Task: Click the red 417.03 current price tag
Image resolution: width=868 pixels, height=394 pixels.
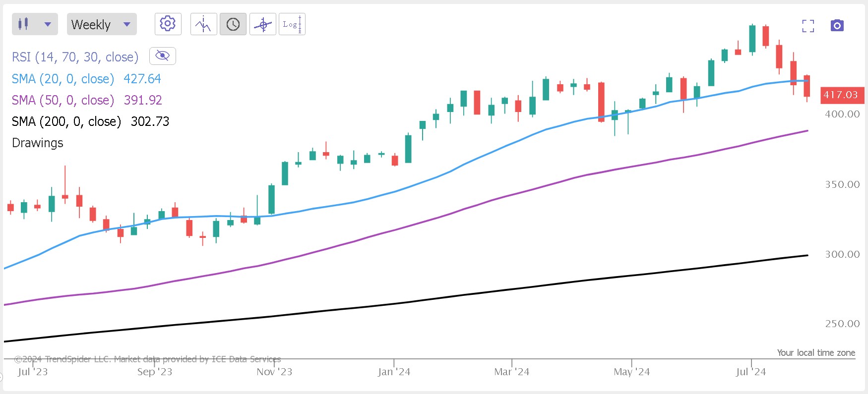Action: pos(841,95)
